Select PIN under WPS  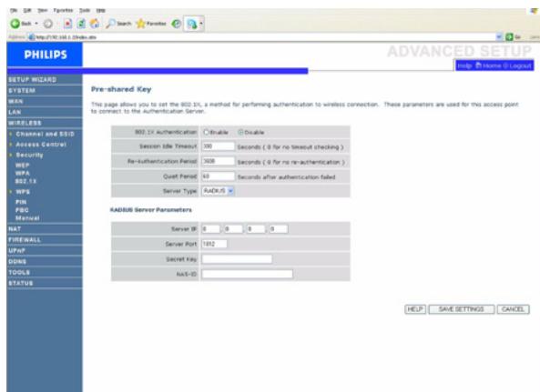point(21,202)
